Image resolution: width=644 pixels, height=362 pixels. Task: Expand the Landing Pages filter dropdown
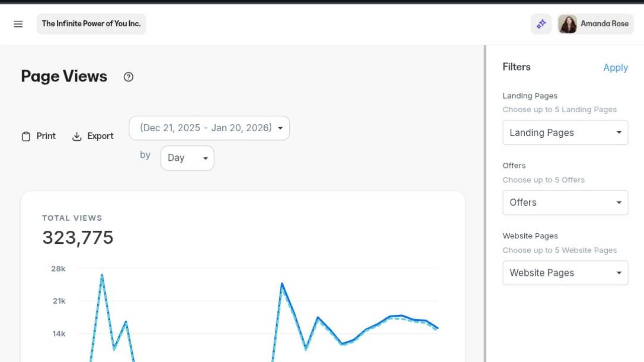(565, 133)
